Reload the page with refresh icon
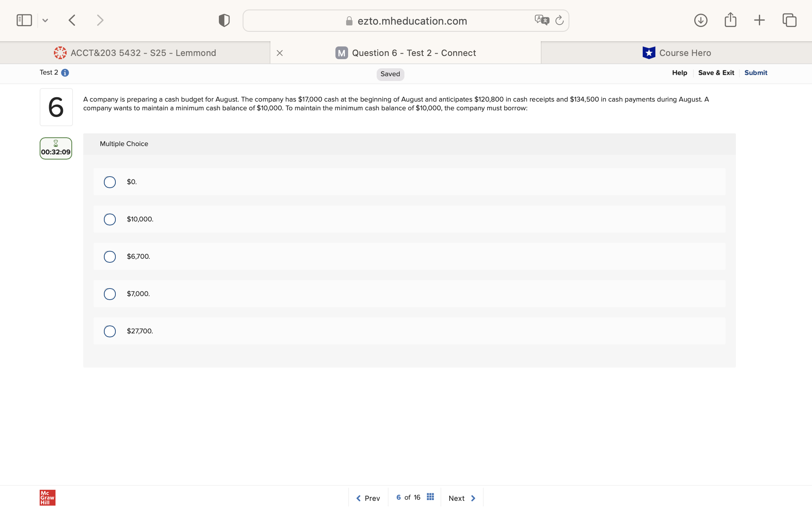The image size is (812, 508). point(559,20)
